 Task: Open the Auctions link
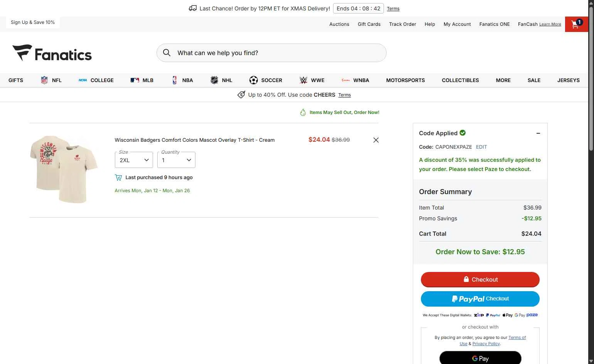339,24
